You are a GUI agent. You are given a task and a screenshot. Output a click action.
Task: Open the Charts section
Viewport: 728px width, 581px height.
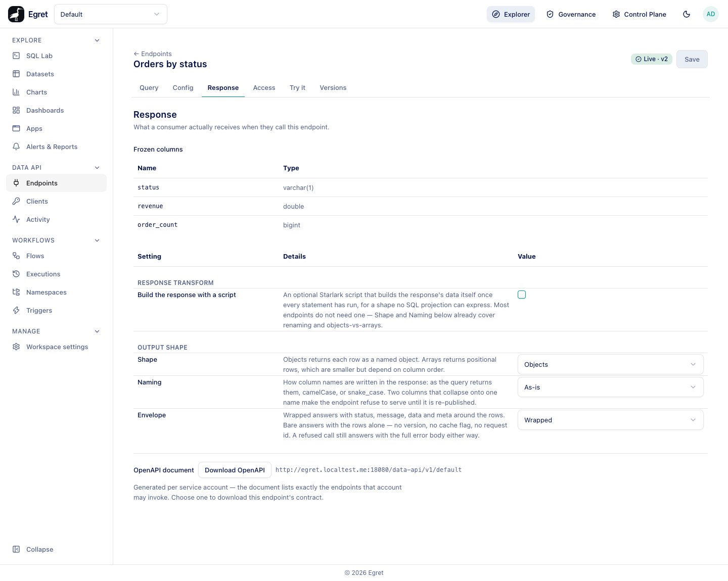click(56, 92)
